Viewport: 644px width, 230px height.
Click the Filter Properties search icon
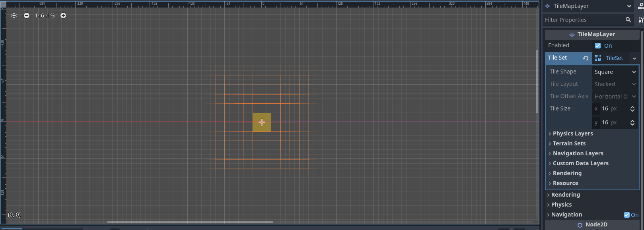[628, 20]
